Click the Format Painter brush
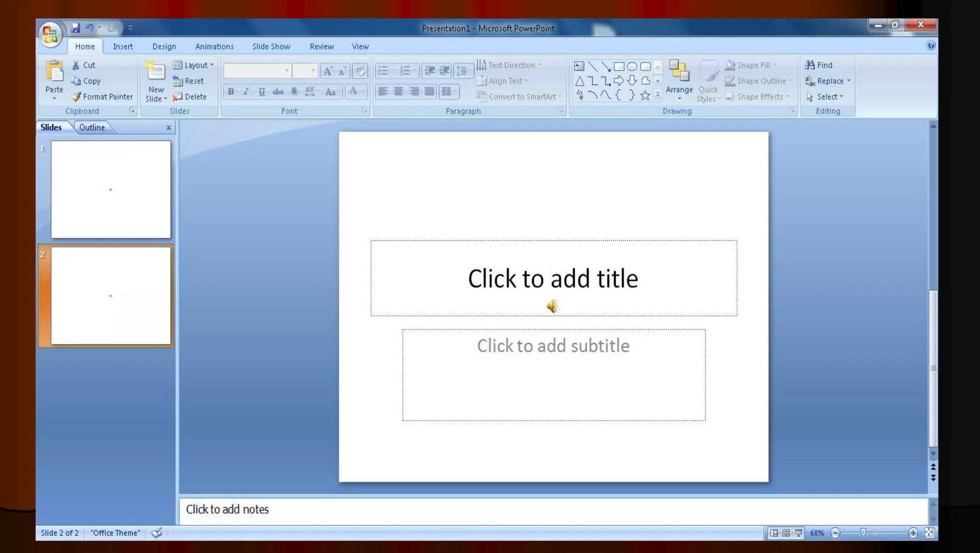 click(76, 97)
